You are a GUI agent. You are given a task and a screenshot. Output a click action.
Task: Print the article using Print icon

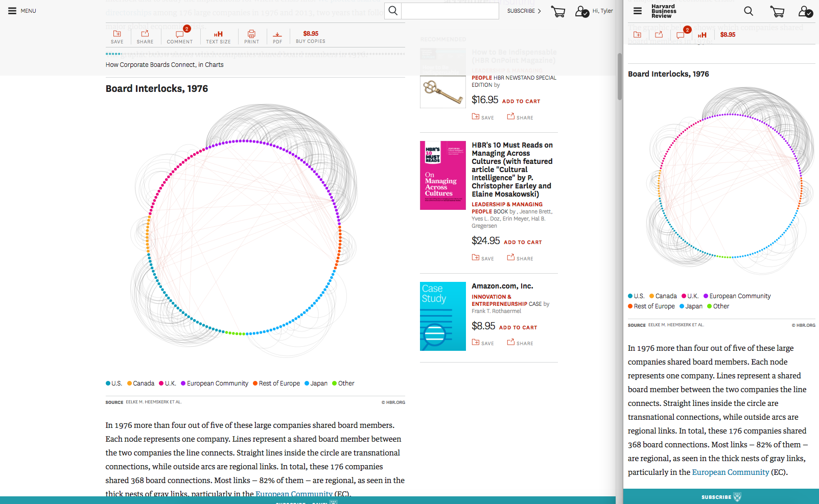(x=251, y=37)
